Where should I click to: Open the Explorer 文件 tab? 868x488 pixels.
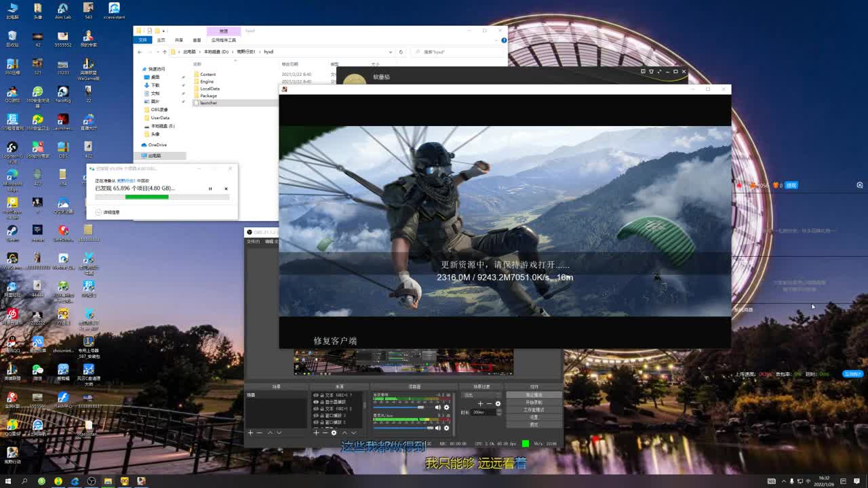tap(142, 40)
